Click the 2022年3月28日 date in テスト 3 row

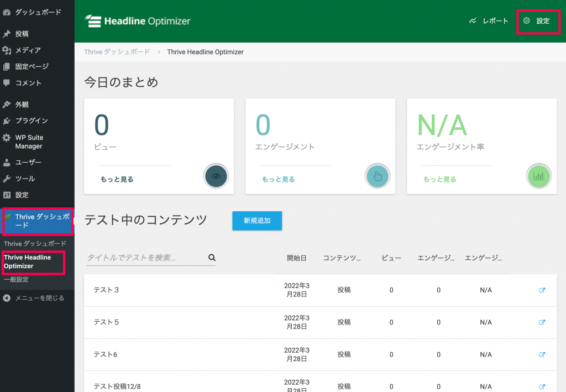tap(297, 290)
